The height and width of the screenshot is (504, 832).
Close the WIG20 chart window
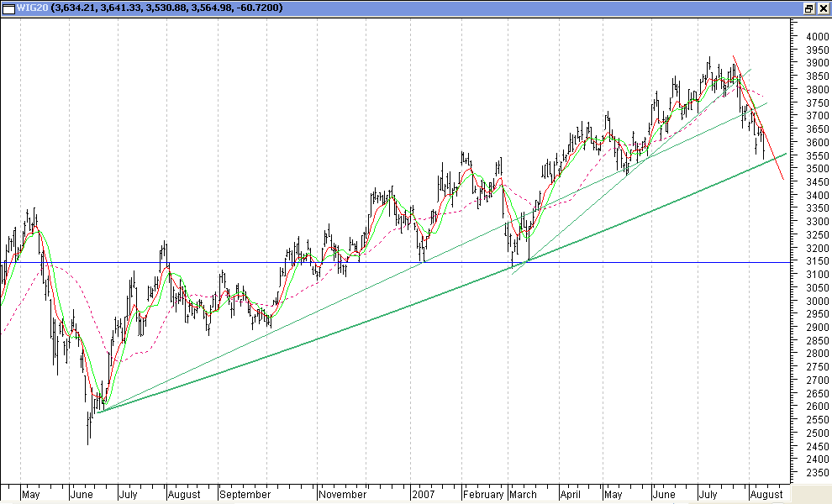[x=822, y=8]
